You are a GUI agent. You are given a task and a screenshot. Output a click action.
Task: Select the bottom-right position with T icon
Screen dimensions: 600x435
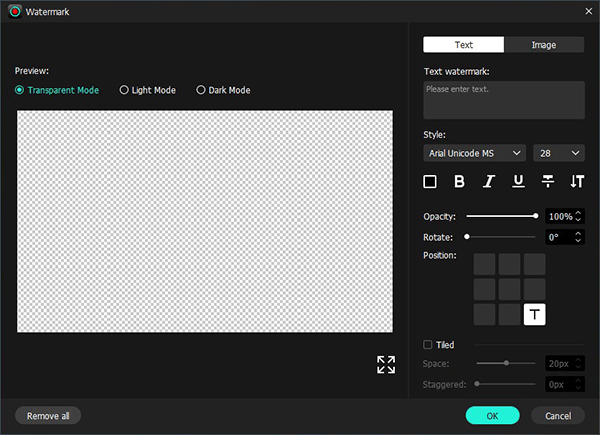(x=535, y=315)
